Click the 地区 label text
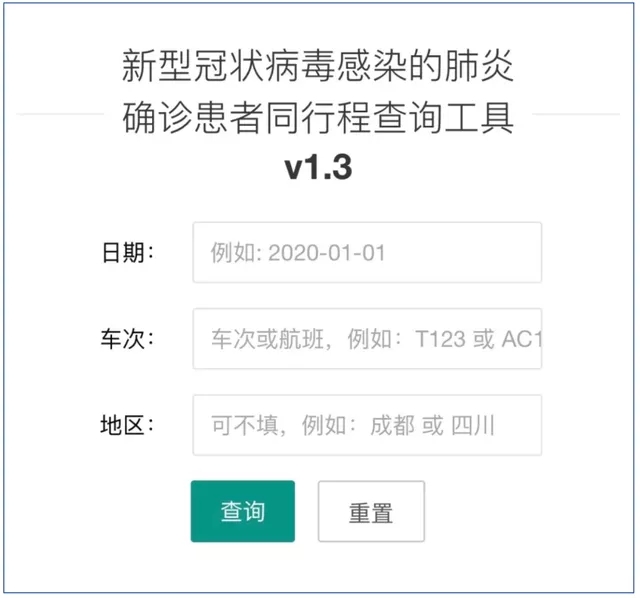This screenshot has height=598, width=640. [x=128, y=425]
